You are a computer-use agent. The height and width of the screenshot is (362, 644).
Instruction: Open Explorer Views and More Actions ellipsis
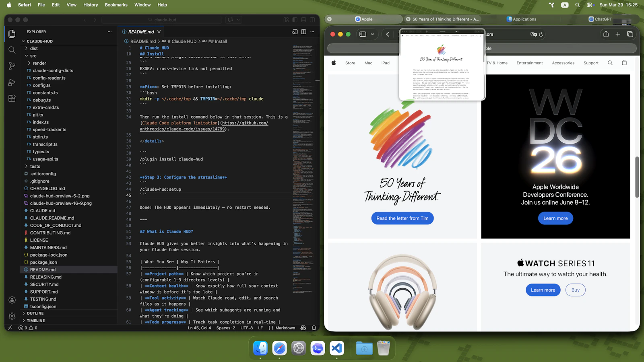coord(109,32)
